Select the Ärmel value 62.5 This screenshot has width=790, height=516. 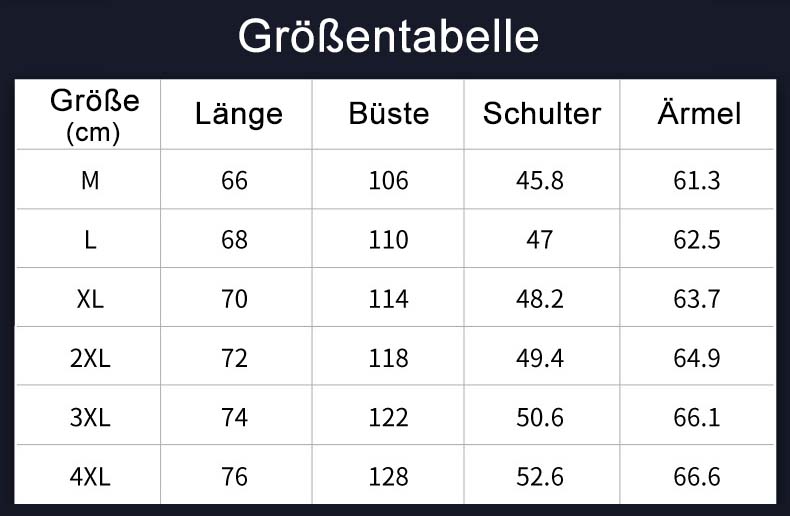click(697, 240)
